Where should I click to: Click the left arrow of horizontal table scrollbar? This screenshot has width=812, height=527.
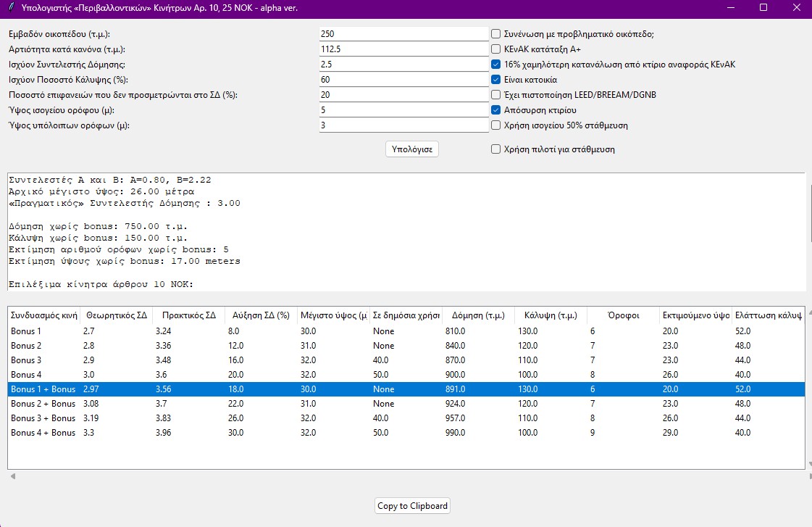coord(13,476)
